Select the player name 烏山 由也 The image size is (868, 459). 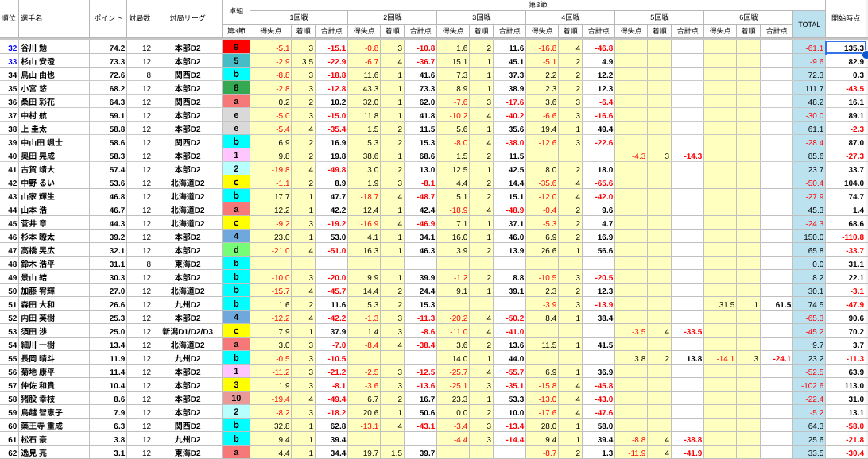(x=37, y=75)
